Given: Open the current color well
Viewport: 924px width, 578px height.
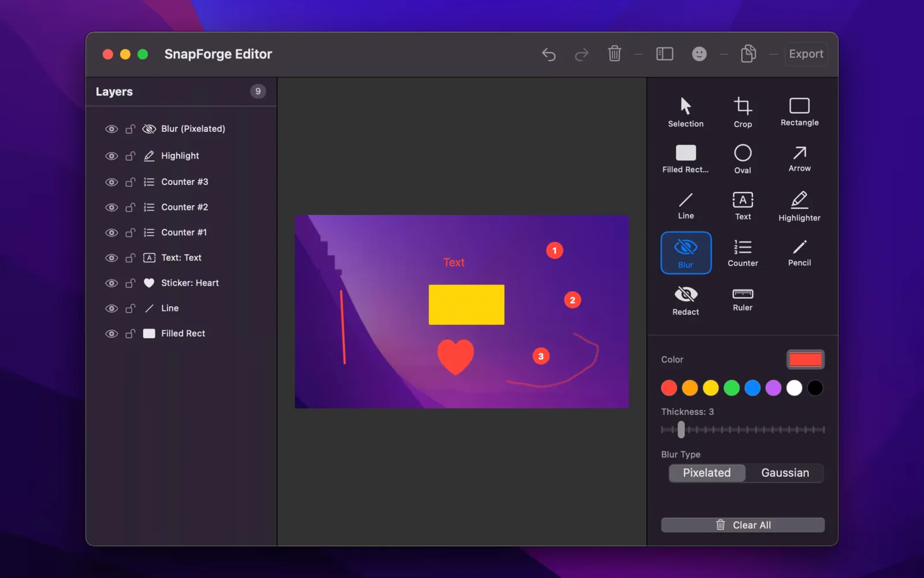Looking at the screenshot, I should pyautogui.click(x=805, y=360).
